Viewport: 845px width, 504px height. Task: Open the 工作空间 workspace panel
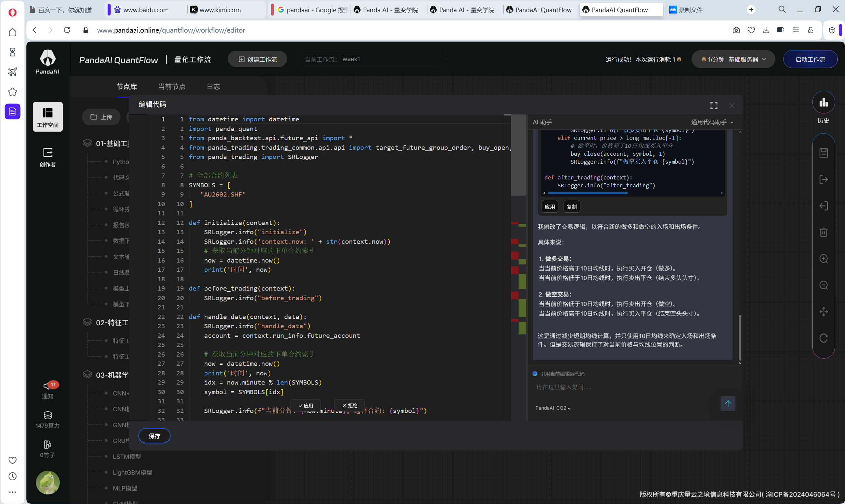pyautogui.click(x=48, y=116)
